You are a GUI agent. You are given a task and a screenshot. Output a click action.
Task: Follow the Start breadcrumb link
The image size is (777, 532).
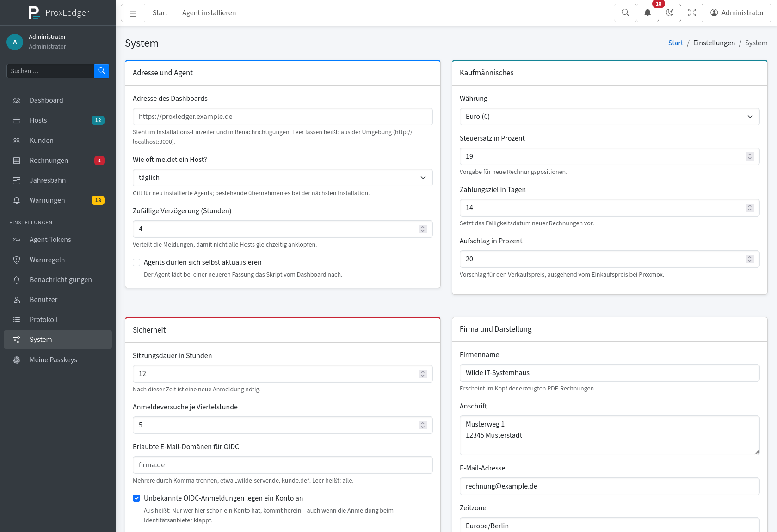click(675, 43)
